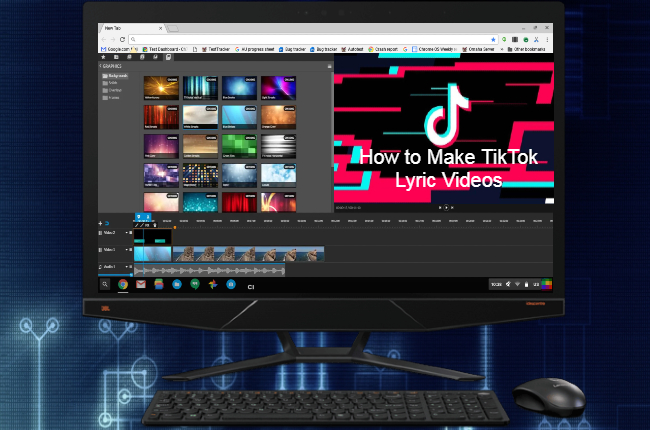
Task: Show hidden bookmarks overflow chevron
Action: click(x=502, y=49)
